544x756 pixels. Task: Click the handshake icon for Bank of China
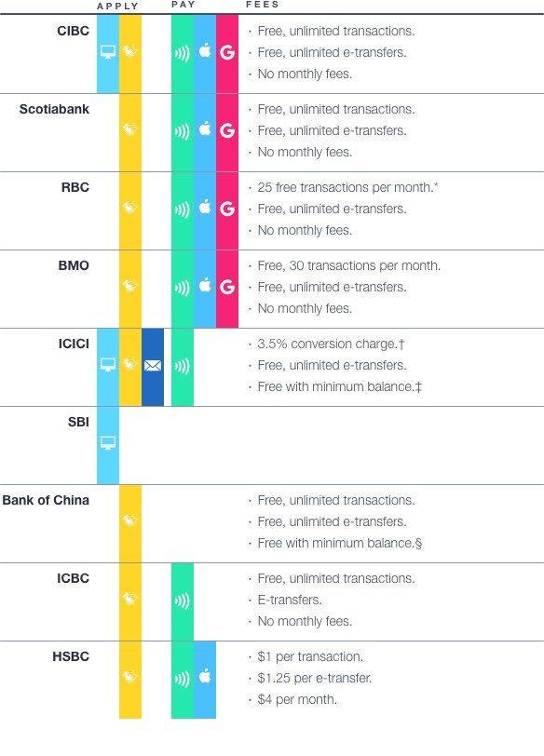coord(130,520)
